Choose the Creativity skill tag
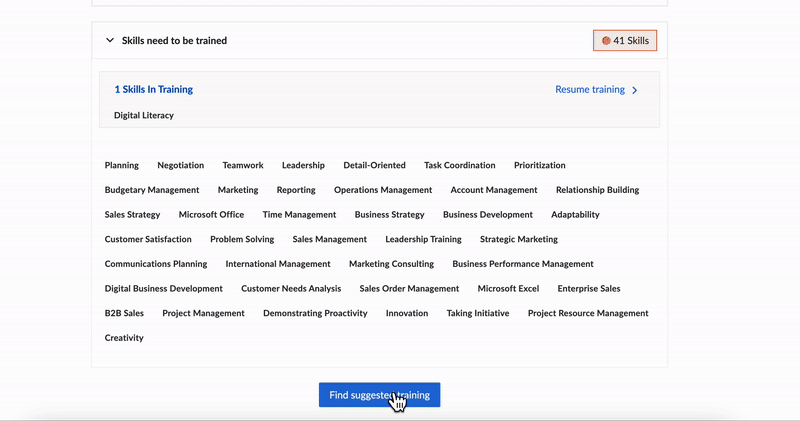 [x=124, y=338]
